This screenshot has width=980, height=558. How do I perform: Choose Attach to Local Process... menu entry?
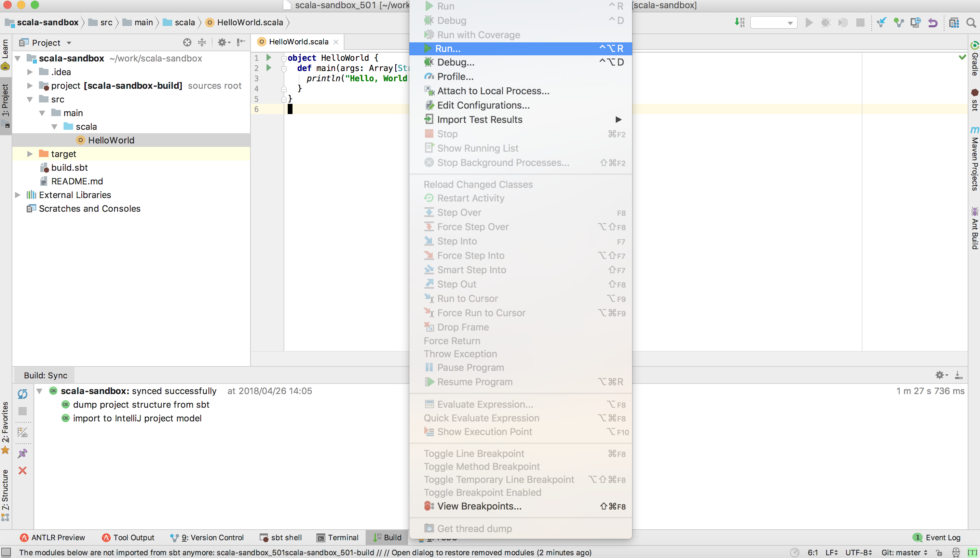pos(493,91)
